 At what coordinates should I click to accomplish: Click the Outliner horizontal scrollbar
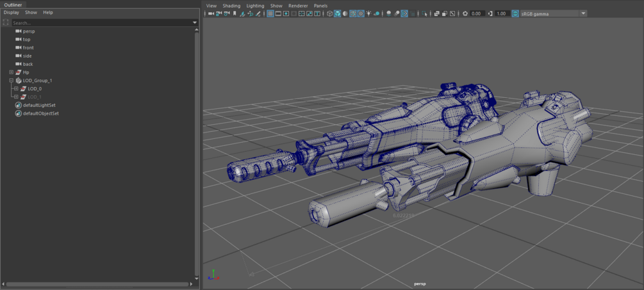[97, 284]
